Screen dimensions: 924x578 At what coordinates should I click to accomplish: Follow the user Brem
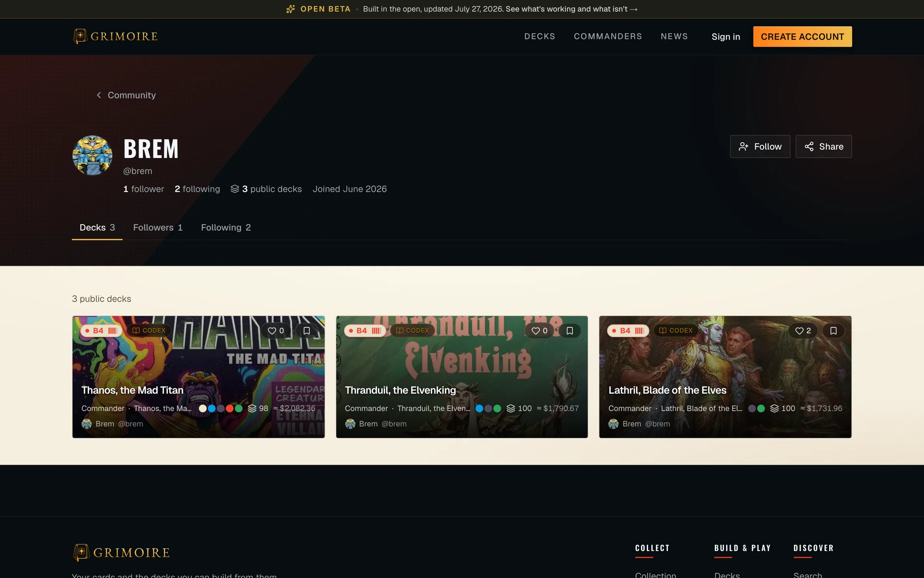coord(760,146)
